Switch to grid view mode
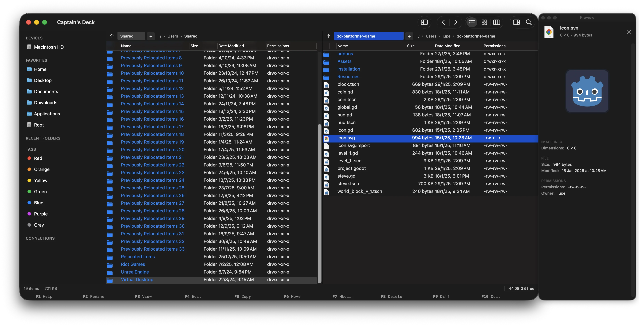 (x=484, y=22)
